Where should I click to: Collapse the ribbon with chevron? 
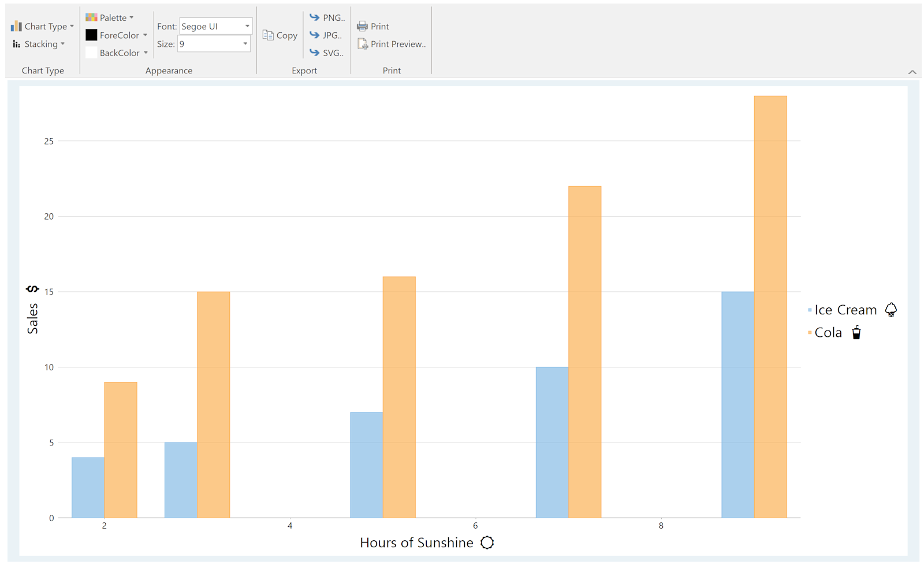(912, 72)
